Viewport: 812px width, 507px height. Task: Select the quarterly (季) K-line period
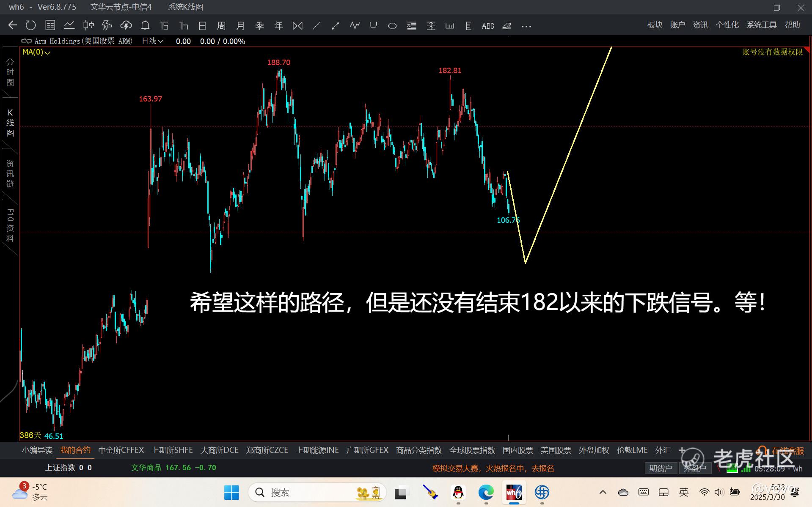[x=260, y=26]
